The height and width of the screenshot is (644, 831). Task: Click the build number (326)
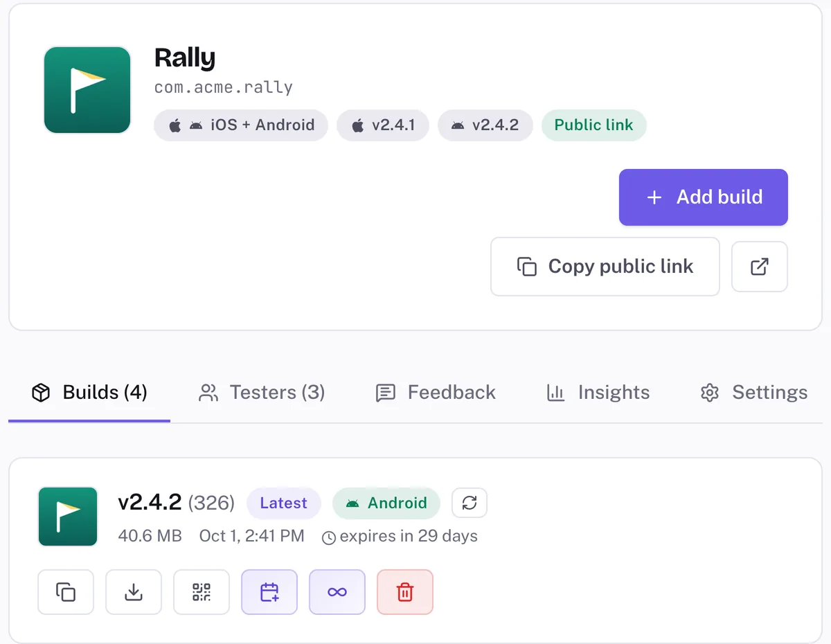click(x=212, y=503)
